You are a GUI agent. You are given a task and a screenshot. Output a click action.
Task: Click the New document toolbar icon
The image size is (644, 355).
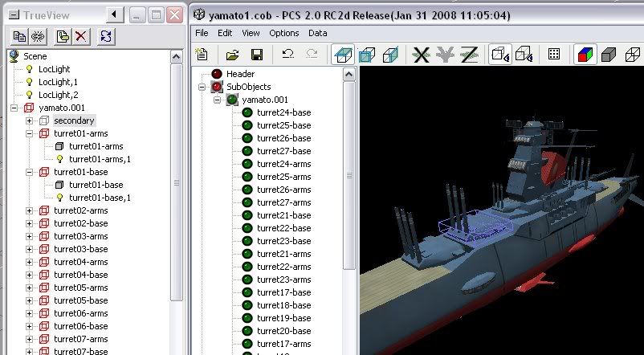coord(202,55)
